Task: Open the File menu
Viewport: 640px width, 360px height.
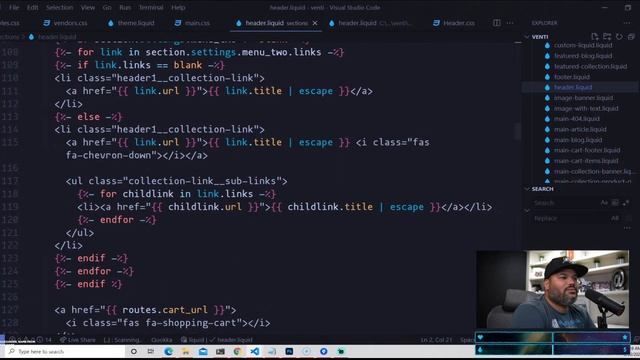Action: [14, 7]
